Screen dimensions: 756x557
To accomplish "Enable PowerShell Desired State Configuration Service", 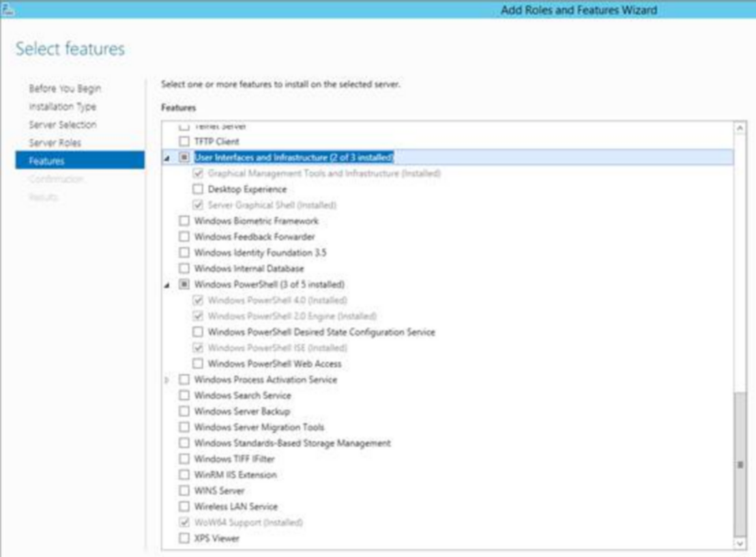I will pos(198,332).
